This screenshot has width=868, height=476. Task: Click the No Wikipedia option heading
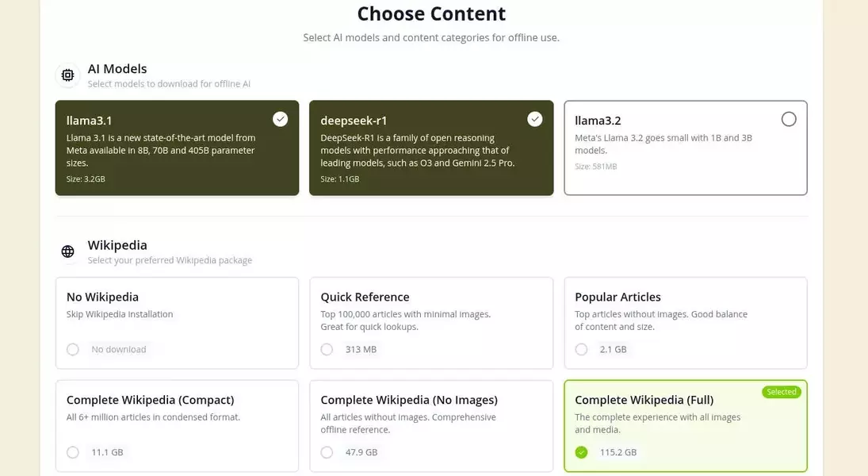click(x=102, y=297)
